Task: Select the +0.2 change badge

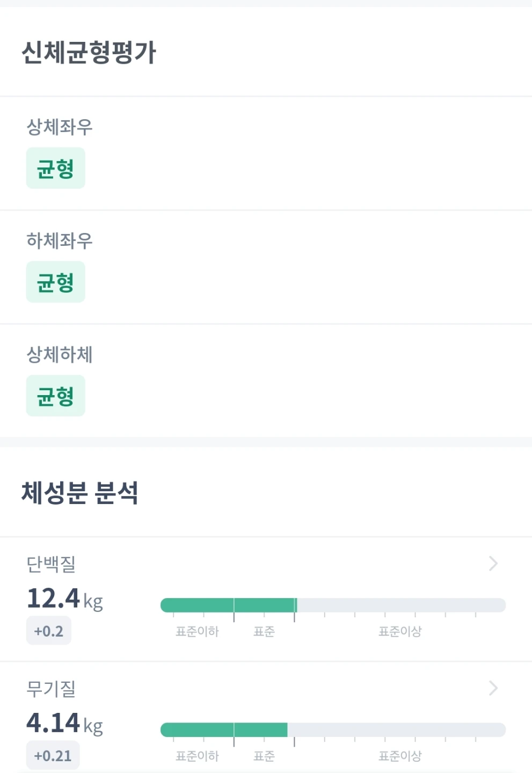Action: (x=49, y=631)
